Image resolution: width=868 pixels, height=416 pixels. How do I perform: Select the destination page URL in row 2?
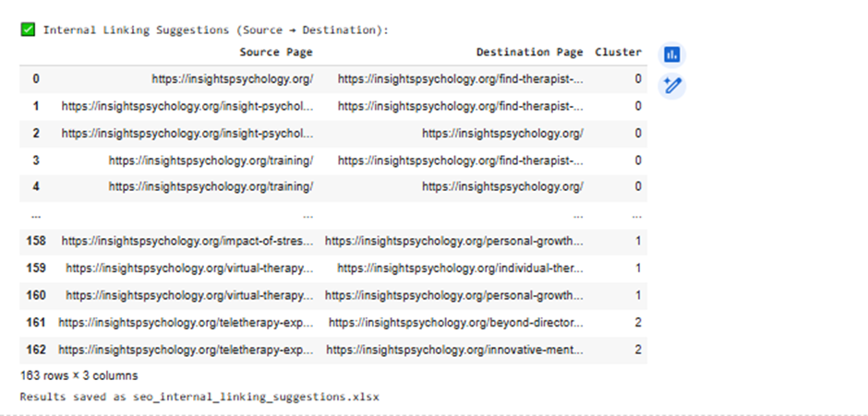tap(502, 133)
